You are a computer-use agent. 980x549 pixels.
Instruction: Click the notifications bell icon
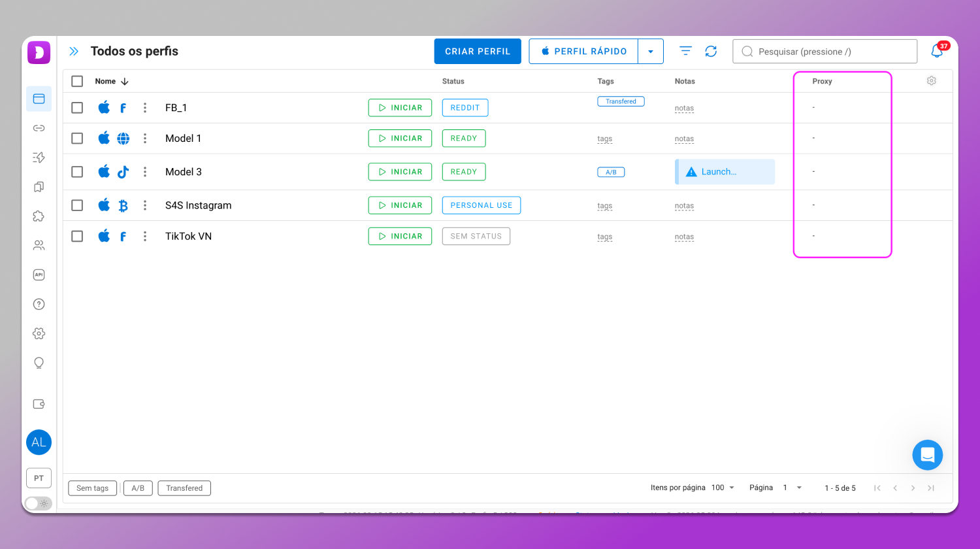click(937, 52)
